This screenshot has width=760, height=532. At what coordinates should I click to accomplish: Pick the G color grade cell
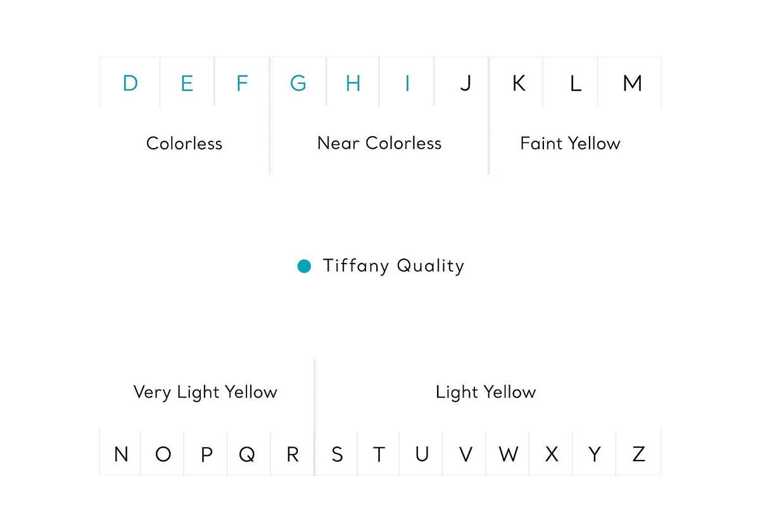(x=298, y=82)
